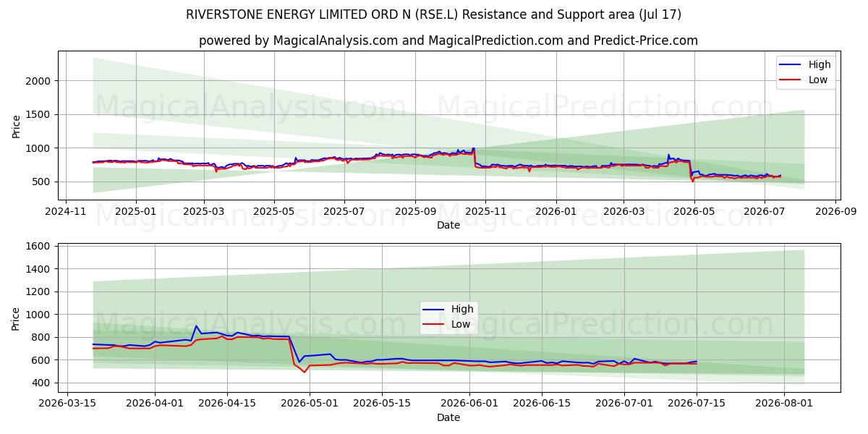868x434 pixels.
Task: Click bottom chart y-axis value '600'
Action: click(42, 360)
